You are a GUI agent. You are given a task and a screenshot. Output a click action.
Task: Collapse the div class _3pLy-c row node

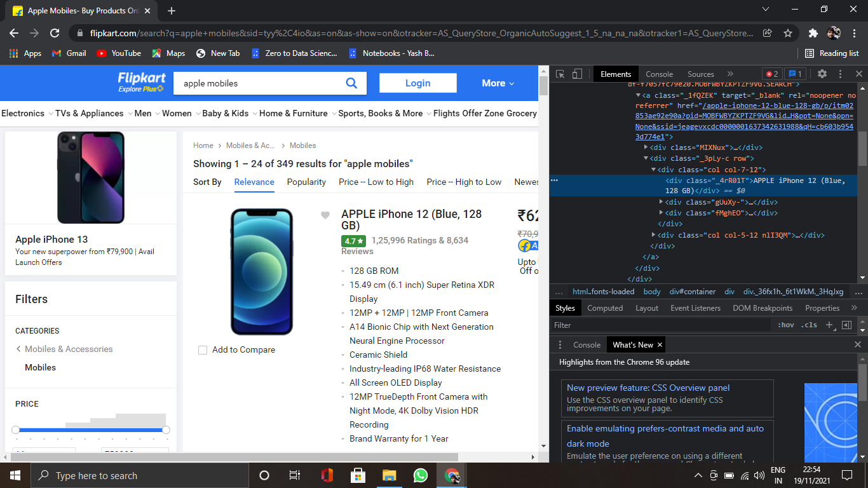tap(646, 159)
